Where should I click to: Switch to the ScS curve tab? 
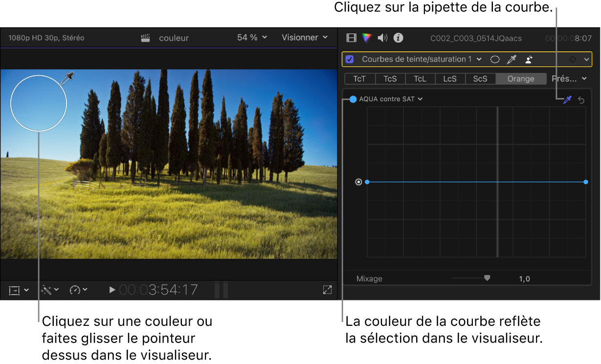pyautogui.click(x=480, y=79)
